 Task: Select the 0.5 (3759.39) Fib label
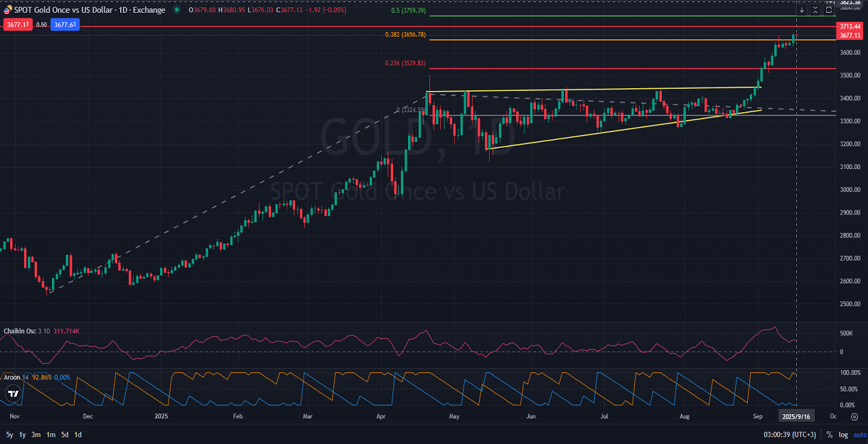pyautogui.click(x=409, y=11)
